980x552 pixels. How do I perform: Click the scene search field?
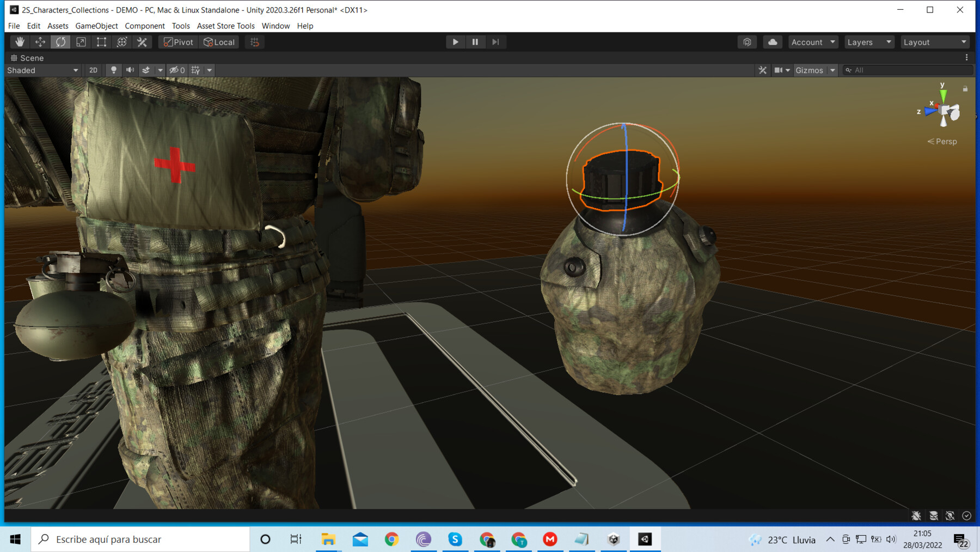908,70
